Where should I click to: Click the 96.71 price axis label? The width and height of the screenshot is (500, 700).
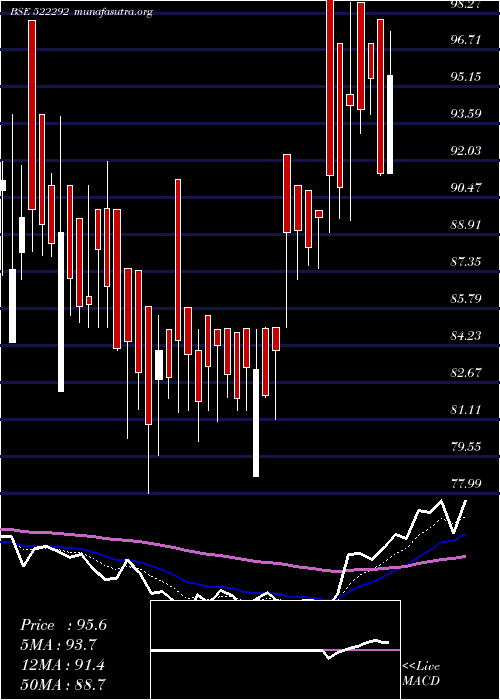pyautogui.click(x=466, y=40)
